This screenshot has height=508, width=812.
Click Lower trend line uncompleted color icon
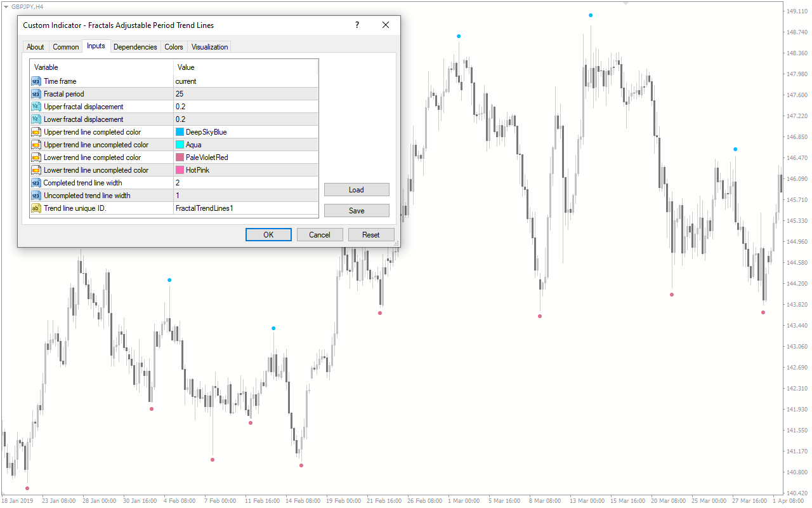pyautogui.click(x=36, y=170)
